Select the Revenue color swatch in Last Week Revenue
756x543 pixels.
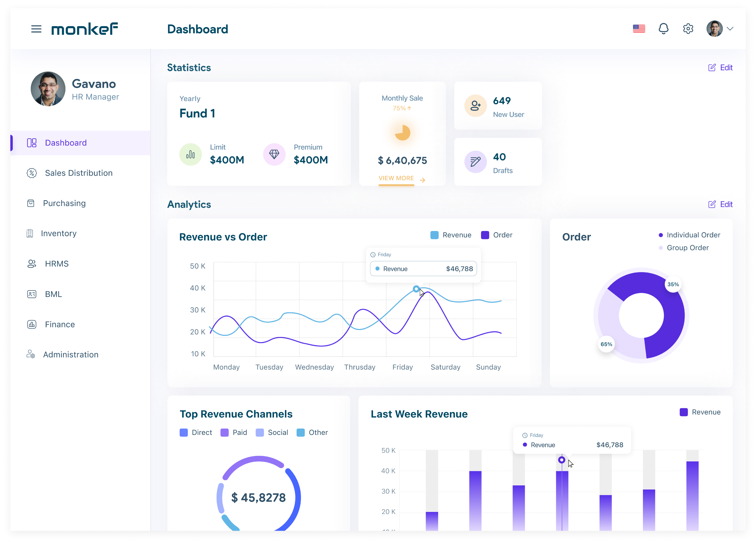click(684, 412)
